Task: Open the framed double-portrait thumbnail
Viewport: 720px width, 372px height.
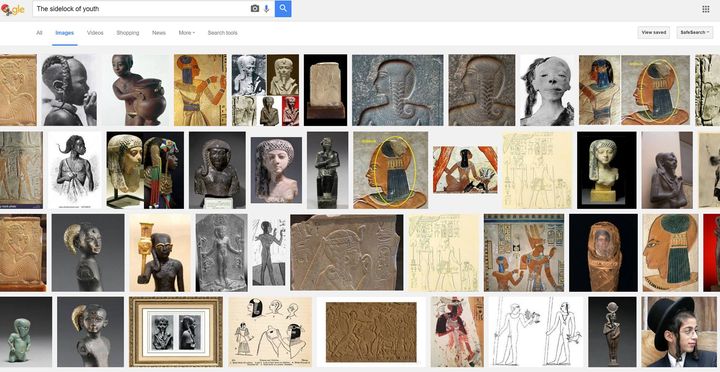Action: 176,332
